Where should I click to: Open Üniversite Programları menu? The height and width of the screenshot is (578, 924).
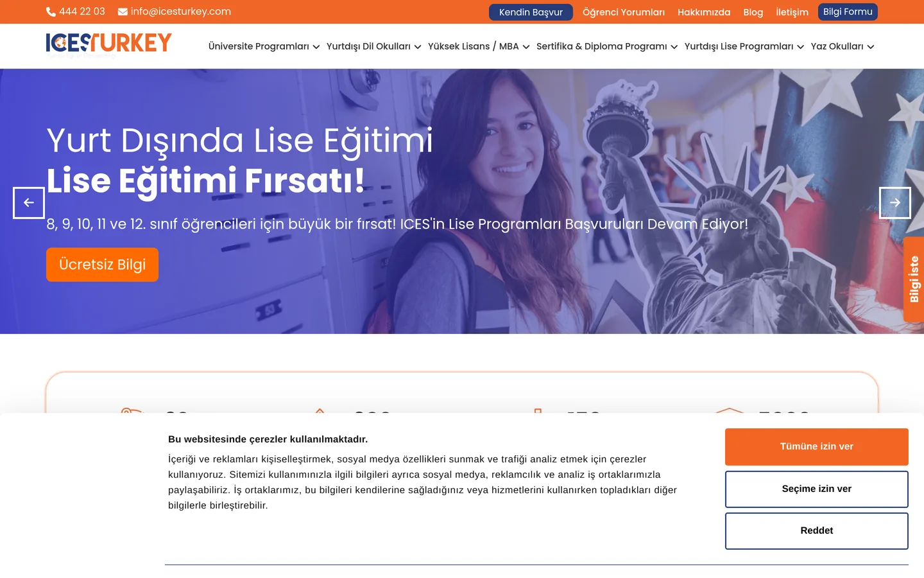pyautogui.click(x=259, y=46)
